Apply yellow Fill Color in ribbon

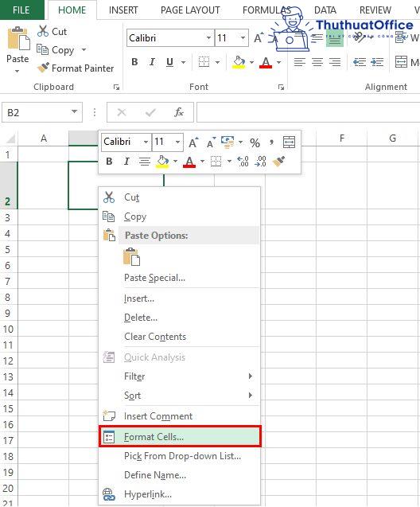[239, 62]
